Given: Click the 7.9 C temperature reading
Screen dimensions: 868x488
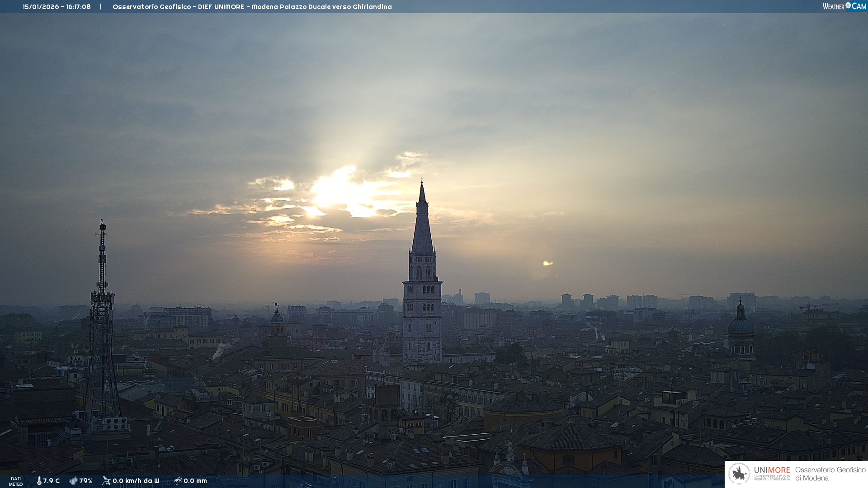Looking at the screenshot, I should coord(52,481).
